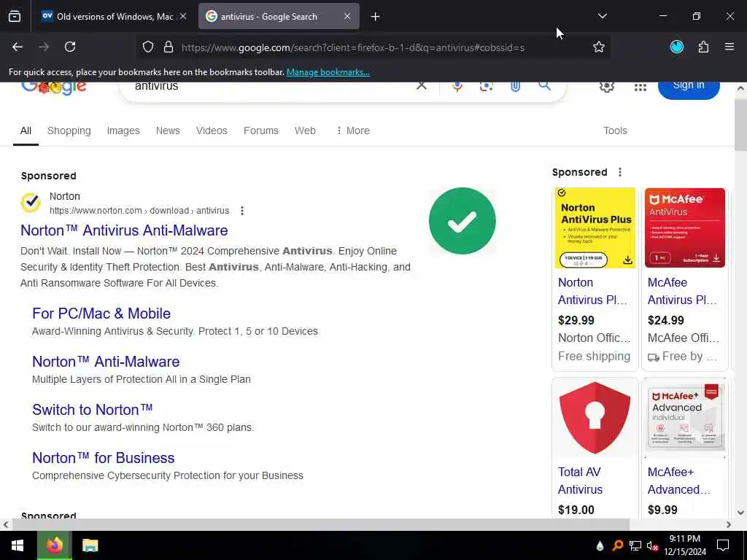Click the scroll-down arrow of vertical scrollbar
The height and width of the screenshot is (560, 747).
coord(740,513)
